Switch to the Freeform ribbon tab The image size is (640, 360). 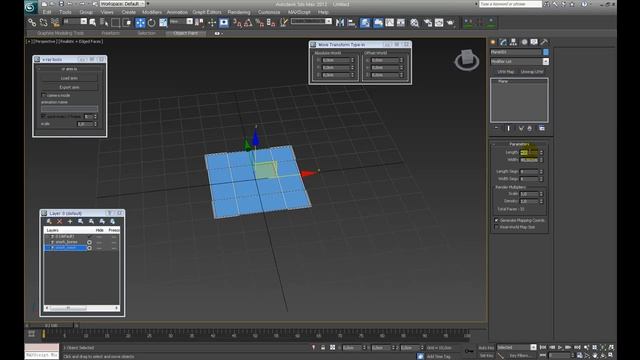pos(110,33)
